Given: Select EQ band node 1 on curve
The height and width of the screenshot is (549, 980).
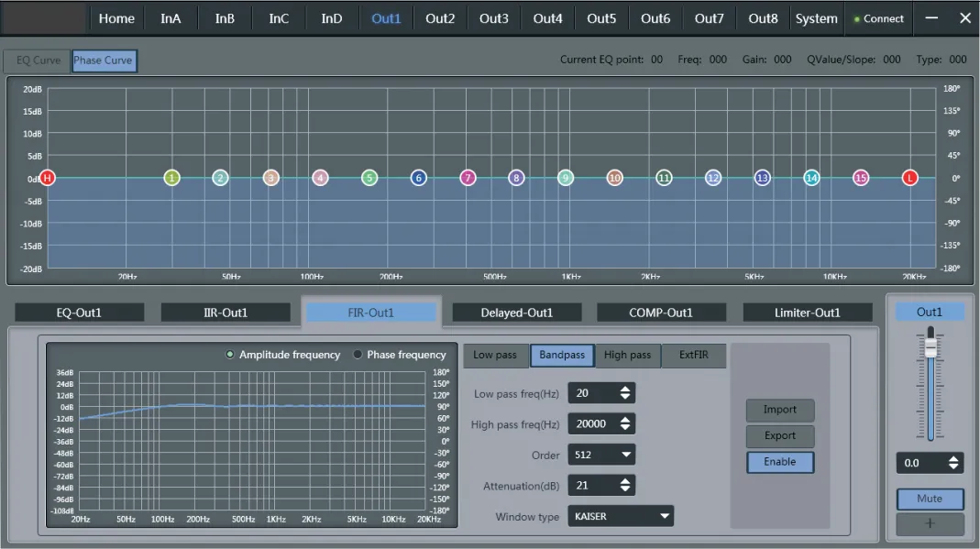Looking at the screenshot, I should tap(171, 178).
